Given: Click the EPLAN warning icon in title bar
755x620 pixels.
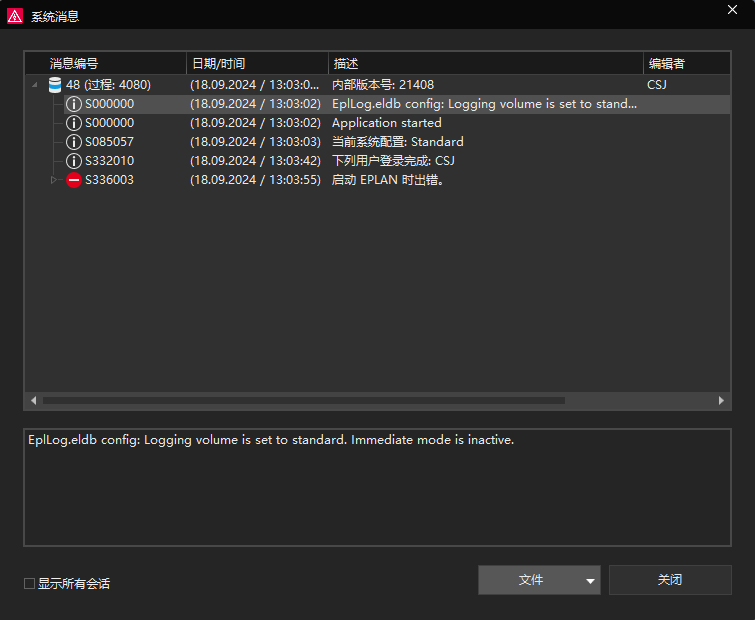Looking at the screenshot, I should click(x=15, y=16).
